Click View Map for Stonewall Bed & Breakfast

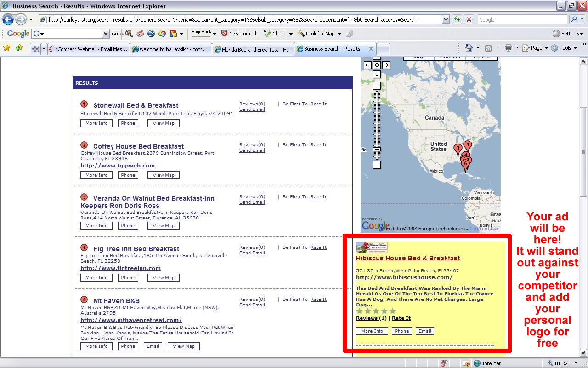click(164, 123)
